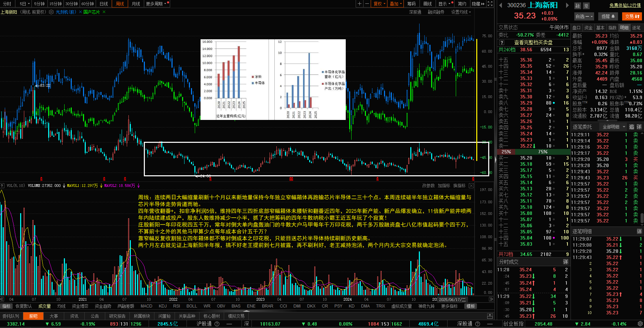Click the pop-out panel icon right of 模拟交易 tabs
The height and width of the screenshot is (328, 644).
(x=490, y=316)
